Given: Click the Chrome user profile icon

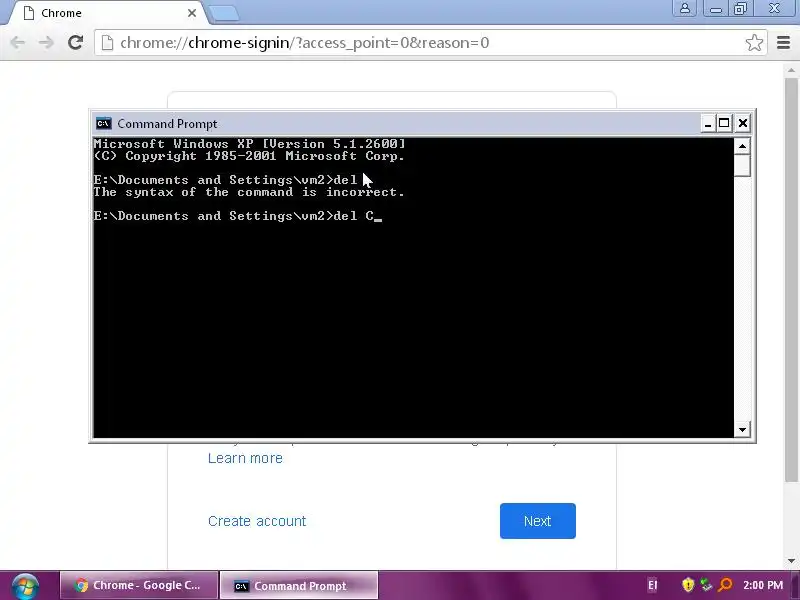Looking at the screenshot, I should click(x=685, y=9).
